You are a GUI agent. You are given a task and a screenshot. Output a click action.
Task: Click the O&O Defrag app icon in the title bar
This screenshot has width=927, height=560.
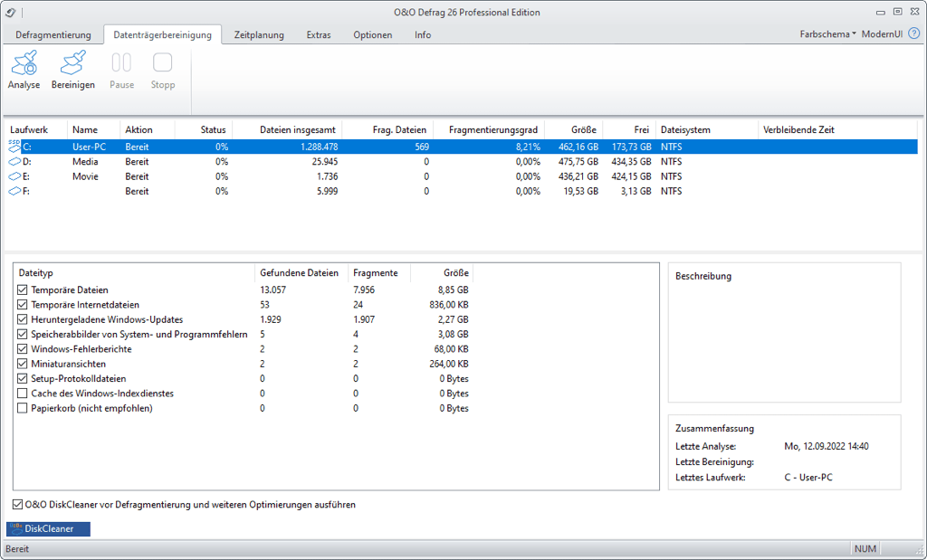pyautogui.click(x=11, y=12)
